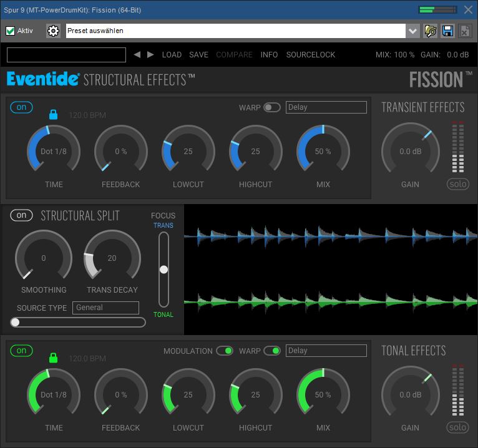Viewport: 478px width, 448px height.
Task: Toggle SOURCELOCK in the menu bar
Action: (x=310, y=55)
